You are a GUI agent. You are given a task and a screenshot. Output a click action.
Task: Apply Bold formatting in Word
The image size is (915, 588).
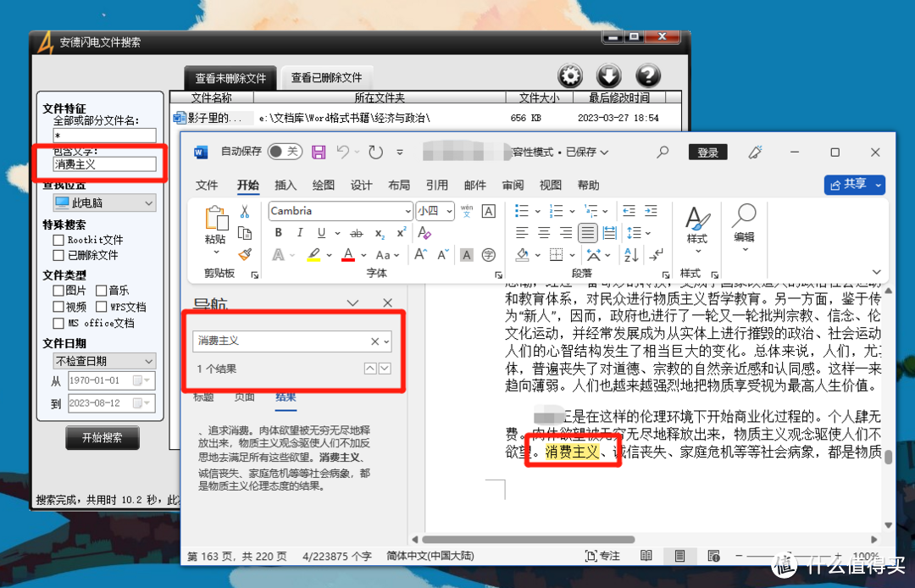point(279,233)
